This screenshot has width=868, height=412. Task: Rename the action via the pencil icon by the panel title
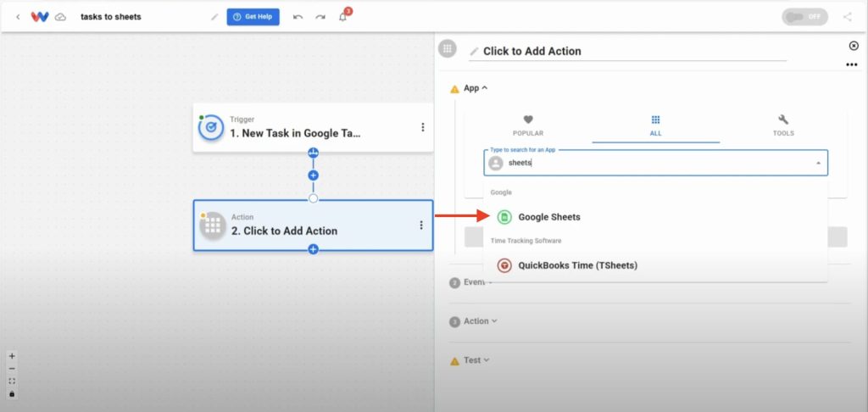click(x=474, y=52)
